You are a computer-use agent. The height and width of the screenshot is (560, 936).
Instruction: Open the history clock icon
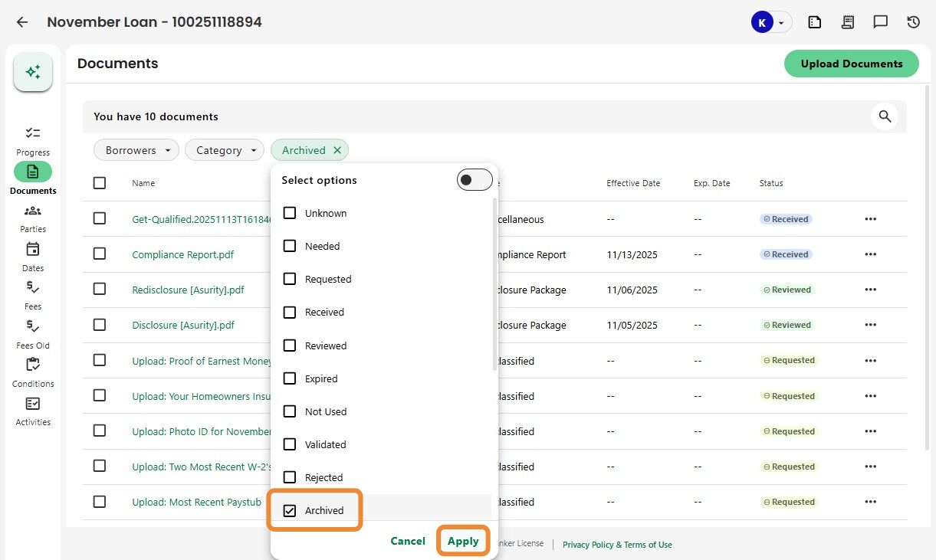point(913,22)
